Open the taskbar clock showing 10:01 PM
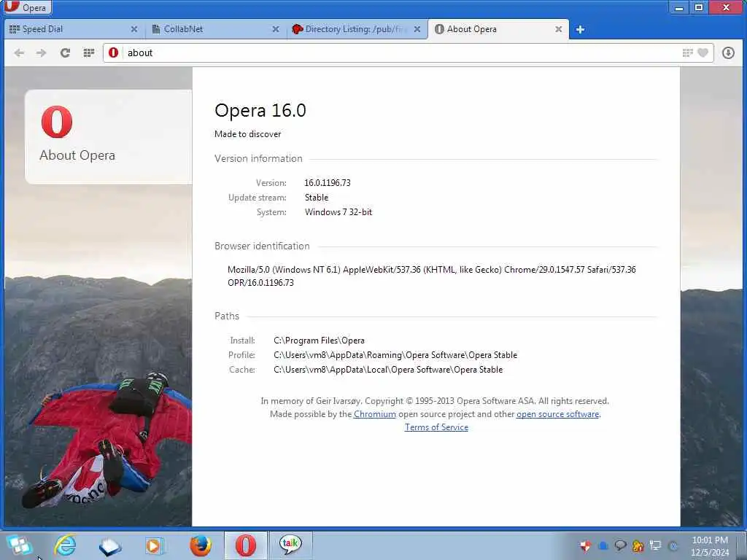Viewport: 747px width, 560px height. click(709, 545)
